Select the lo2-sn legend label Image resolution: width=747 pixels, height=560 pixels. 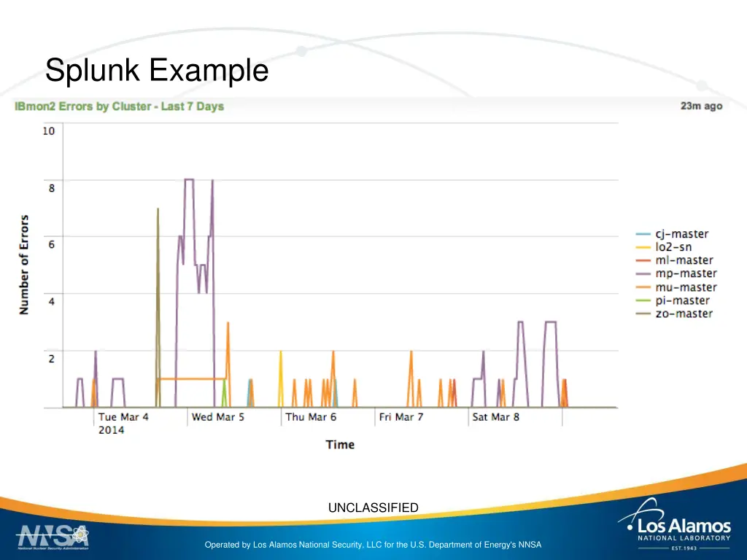[673, 246]
